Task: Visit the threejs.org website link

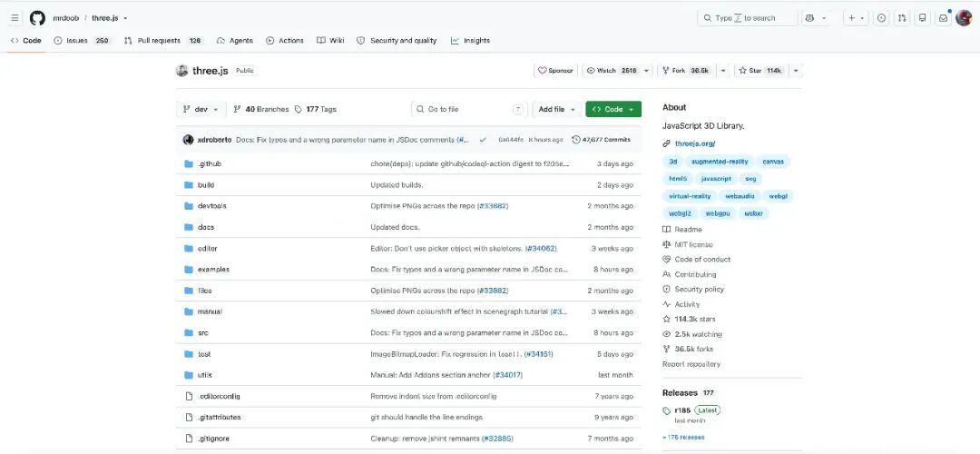Action: [695, 143]
